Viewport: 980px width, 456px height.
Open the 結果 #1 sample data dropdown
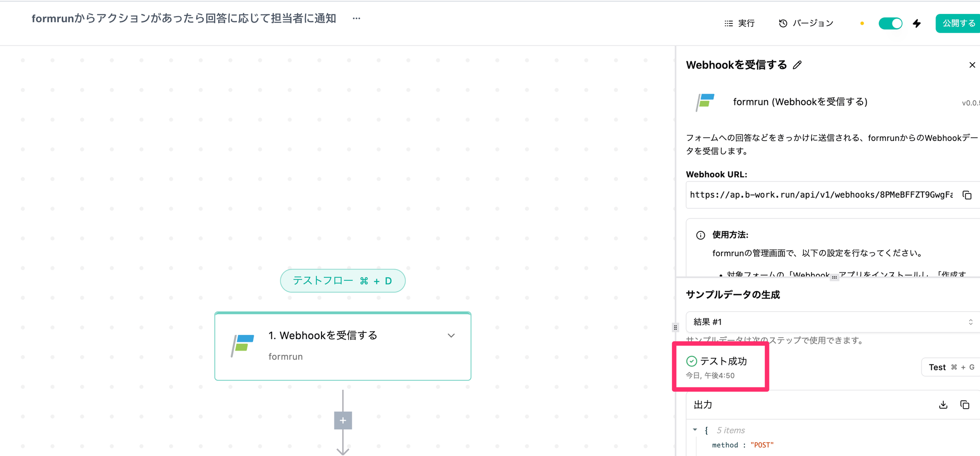click(832, 322)
